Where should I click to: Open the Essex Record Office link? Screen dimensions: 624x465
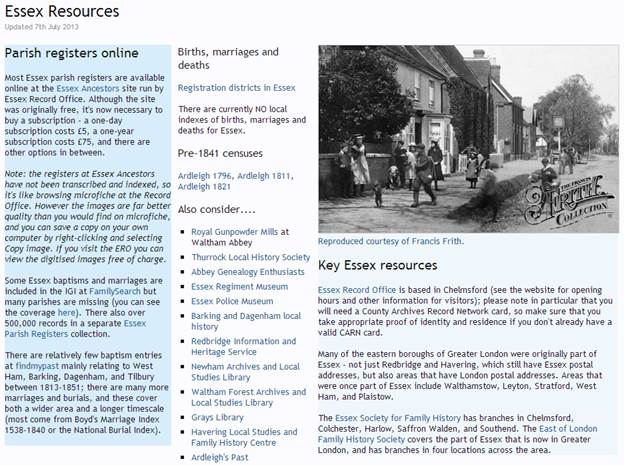[x=357, y=290]
